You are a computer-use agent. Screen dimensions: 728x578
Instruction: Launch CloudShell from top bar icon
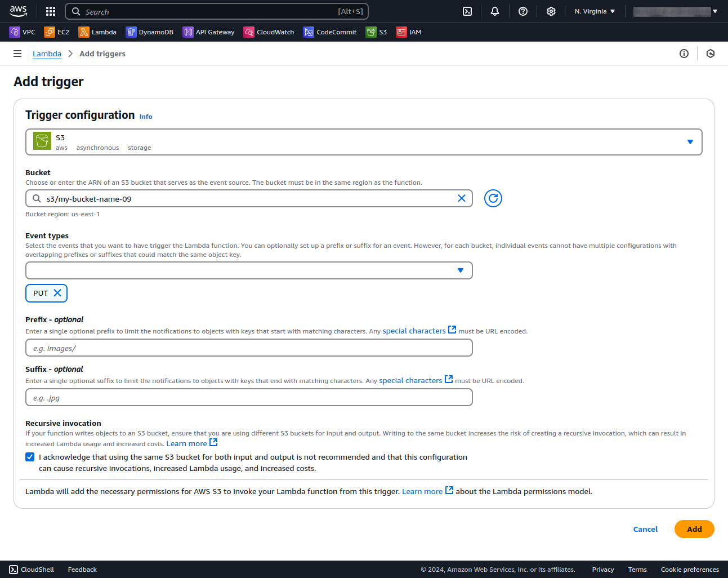tap(467, 11)
